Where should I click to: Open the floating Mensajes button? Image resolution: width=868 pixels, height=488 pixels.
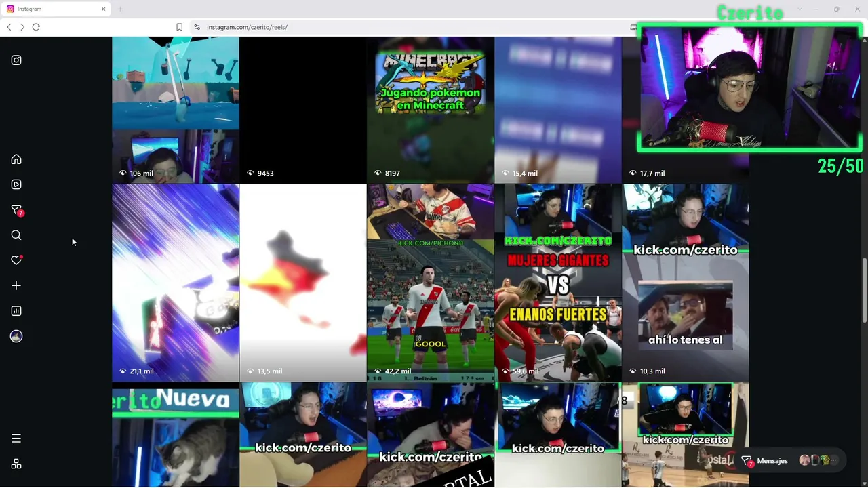coord(792,461)
